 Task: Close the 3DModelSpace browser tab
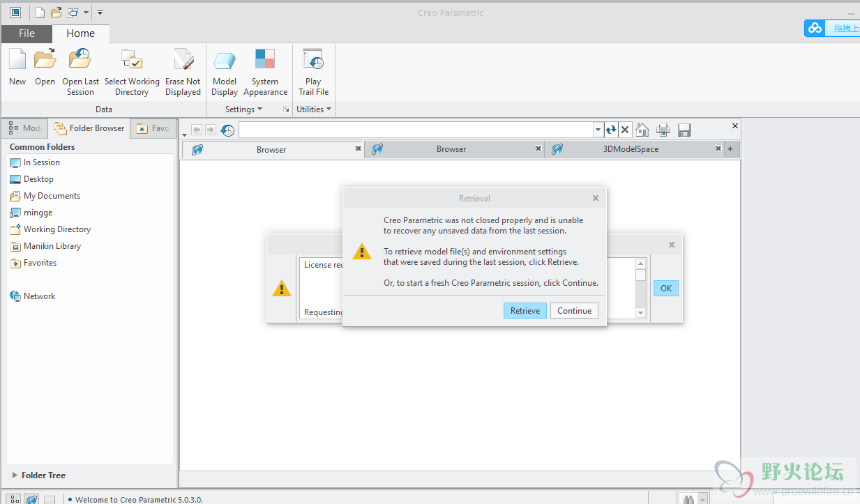pos(718,148)
